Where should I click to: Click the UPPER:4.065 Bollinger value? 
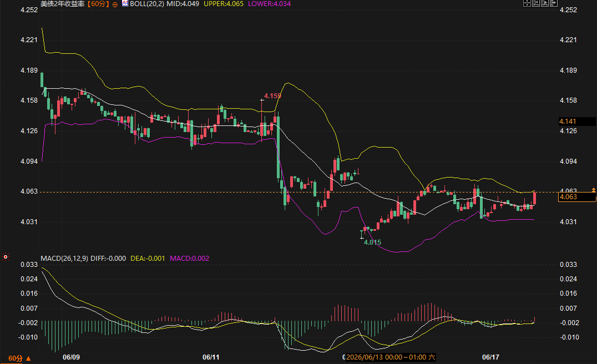click(224, 4)
